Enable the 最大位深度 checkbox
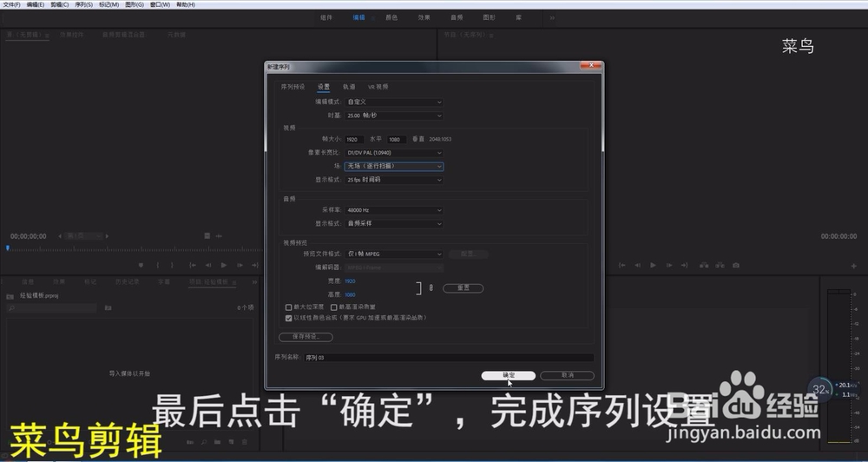The image size is (868, 462). pyautogui.click(x=288, y=307)
